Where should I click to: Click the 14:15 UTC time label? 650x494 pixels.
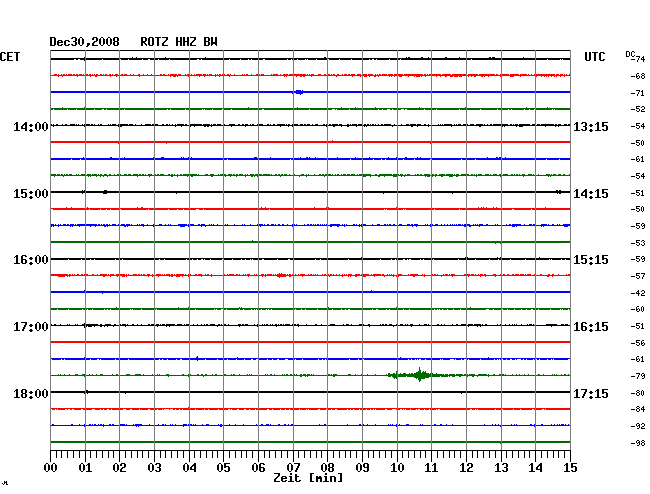click(x=591, y=194)
